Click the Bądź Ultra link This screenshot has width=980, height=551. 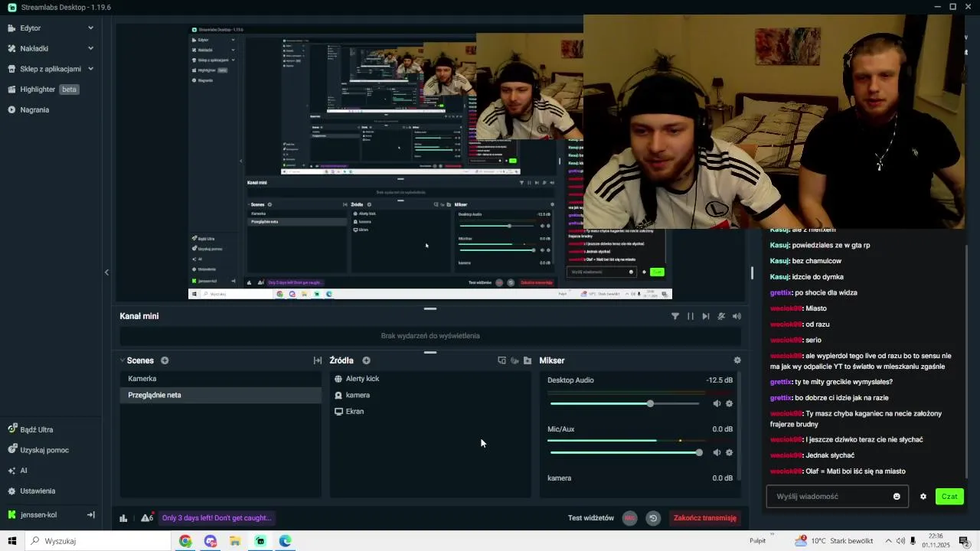click(x=31, y=430)
